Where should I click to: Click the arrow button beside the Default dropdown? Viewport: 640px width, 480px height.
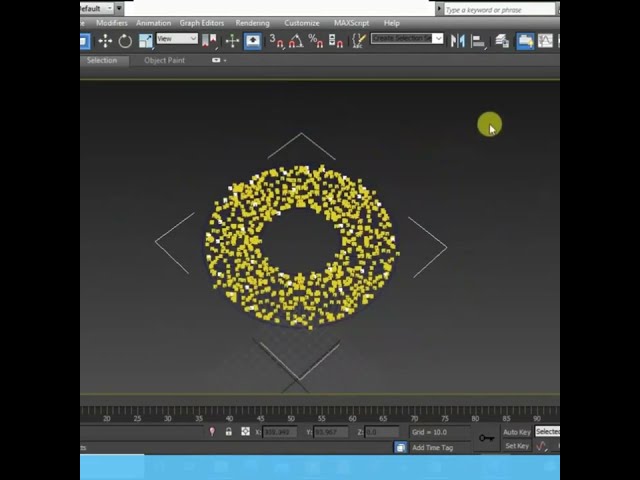click(119, 8)
